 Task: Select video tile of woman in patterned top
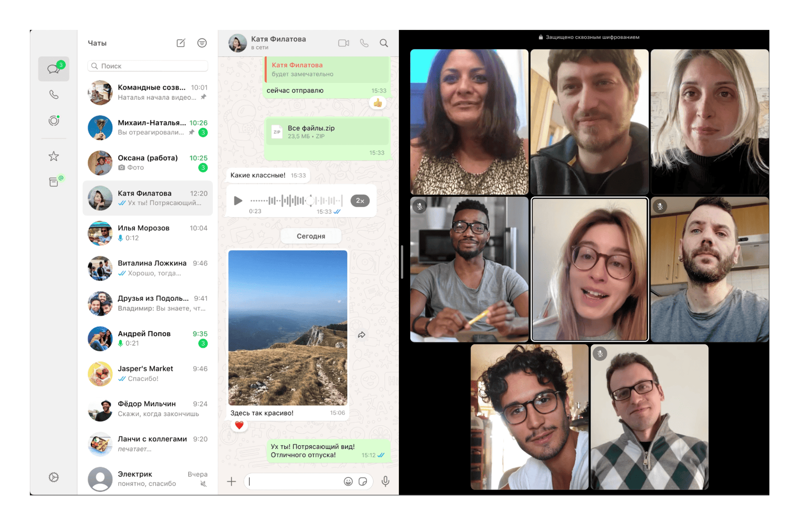point(469,122)
